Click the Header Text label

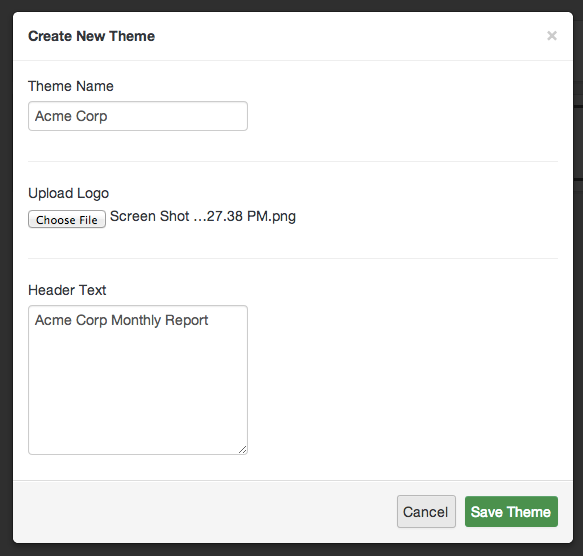click(x=67, y=290)
